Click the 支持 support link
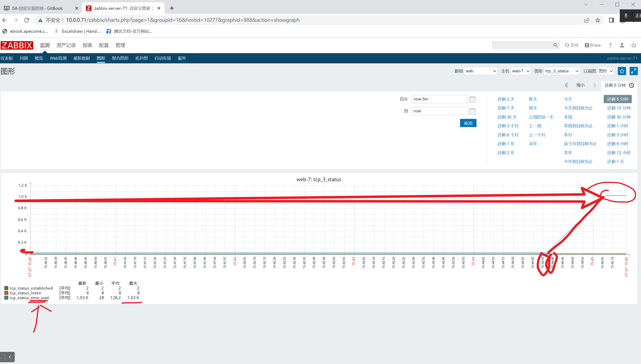This screenshot has width=641, height=364. click(572, 45)
